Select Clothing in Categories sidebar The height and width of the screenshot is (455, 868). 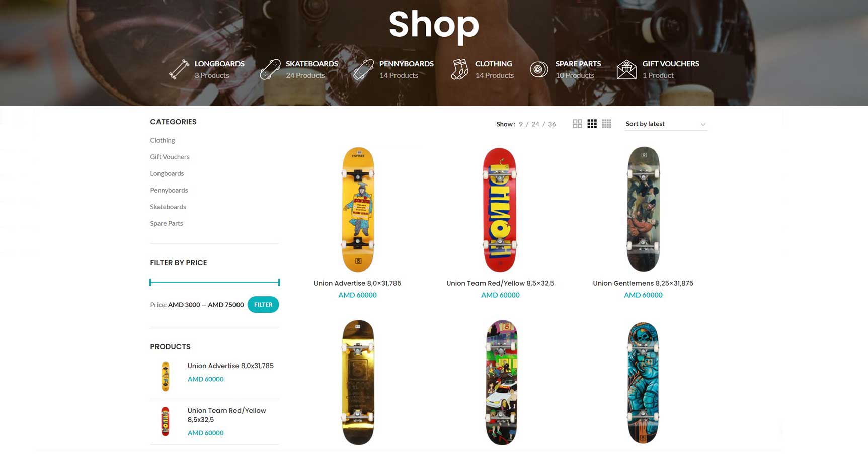point(163,140)
